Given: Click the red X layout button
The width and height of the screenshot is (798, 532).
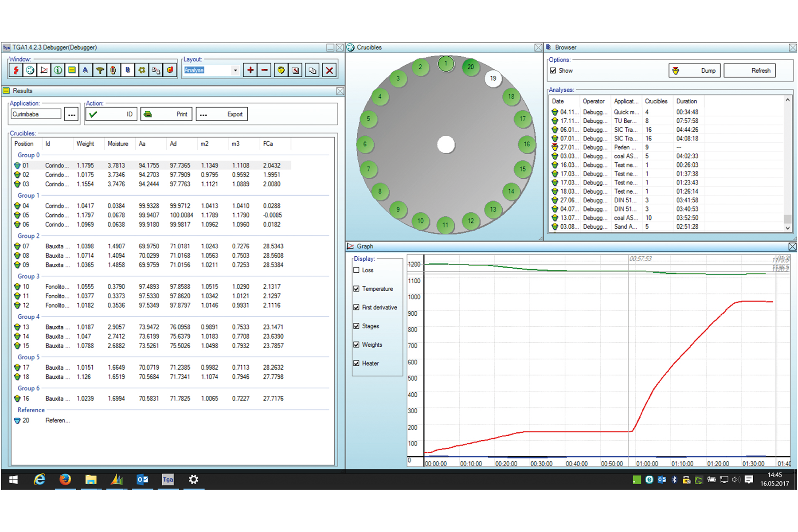Looking at the screenshot, I should [329, 70].
